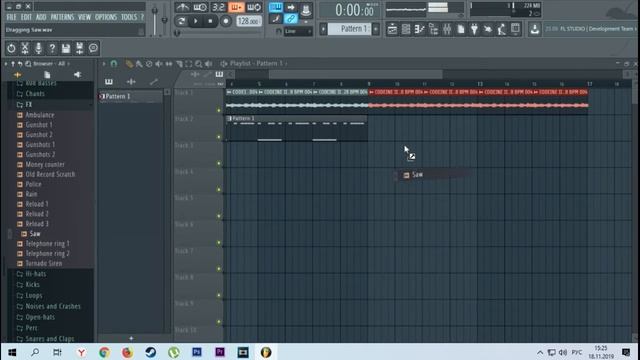Image resolution: width=640 pixels, height=360 pixels.
Task: Open project info speech bubble icon
Action: tap(93, 48)
